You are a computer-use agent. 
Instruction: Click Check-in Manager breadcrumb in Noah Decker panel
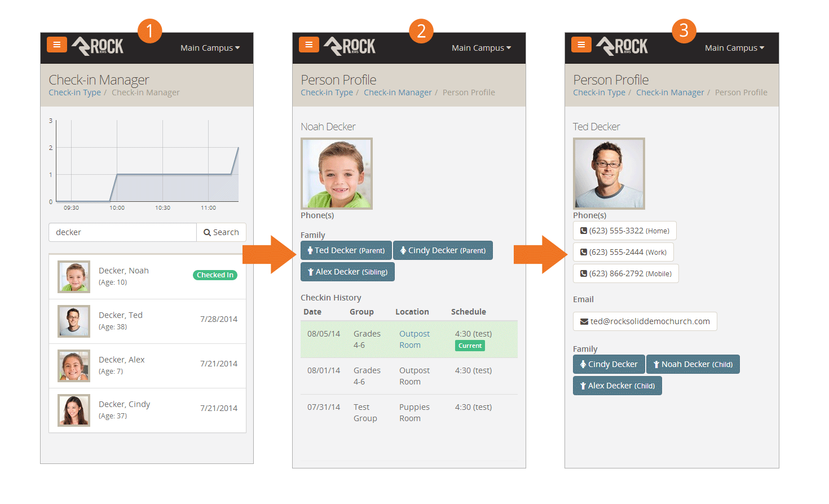click(398, 92)
